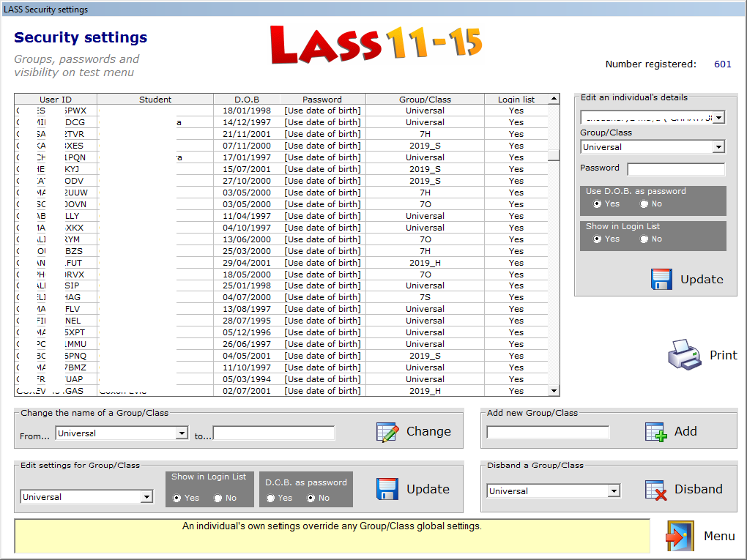The height and width of the screenshot is (560, 747).
Task: Click the Password column header
Action: pyautogui.click(x=322, y=99)
